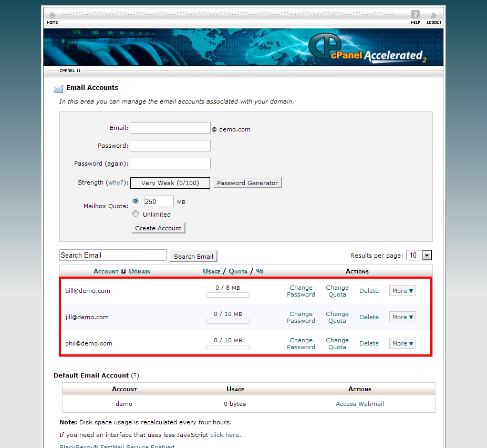Open Access Webmail for demo account

pos(360,403)
